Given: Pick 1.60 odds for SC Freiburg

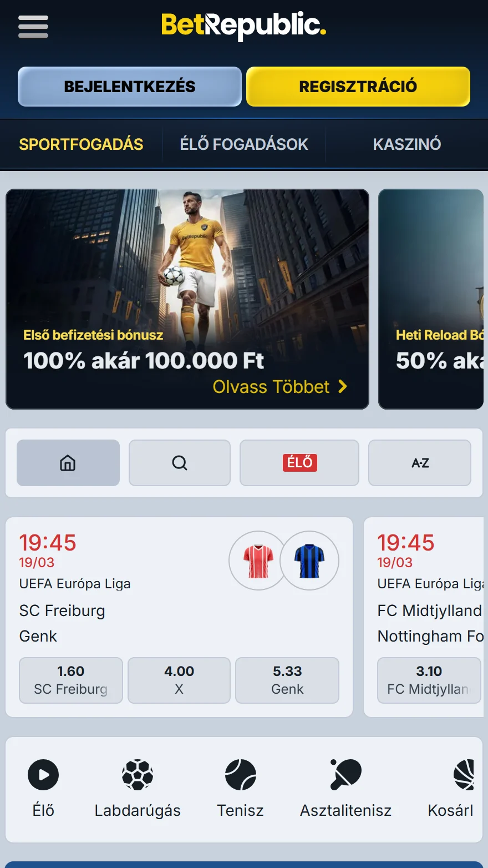Looking at the screenshot, I should [x=71, y=680].
